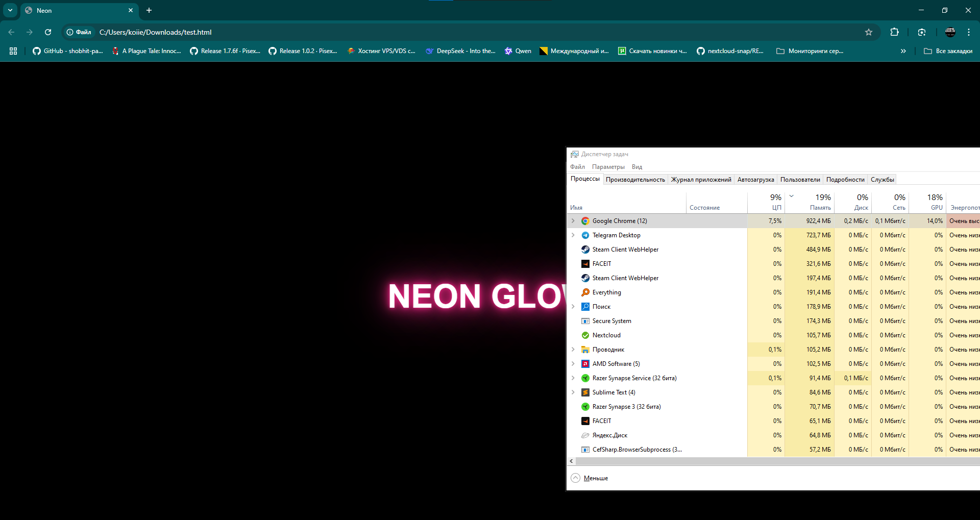
Task: Select the Everything process in the list
Action: 606,292
